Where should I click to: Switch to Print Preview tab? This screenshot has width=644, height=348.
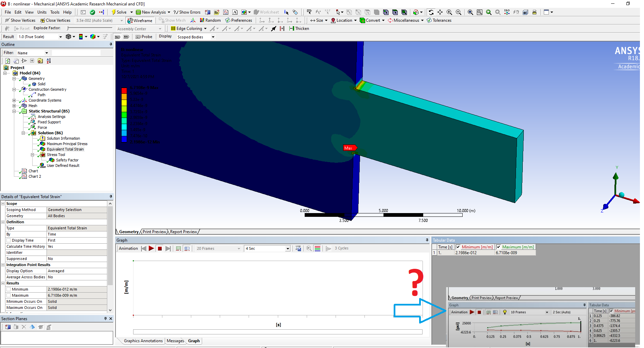point(154,232)
